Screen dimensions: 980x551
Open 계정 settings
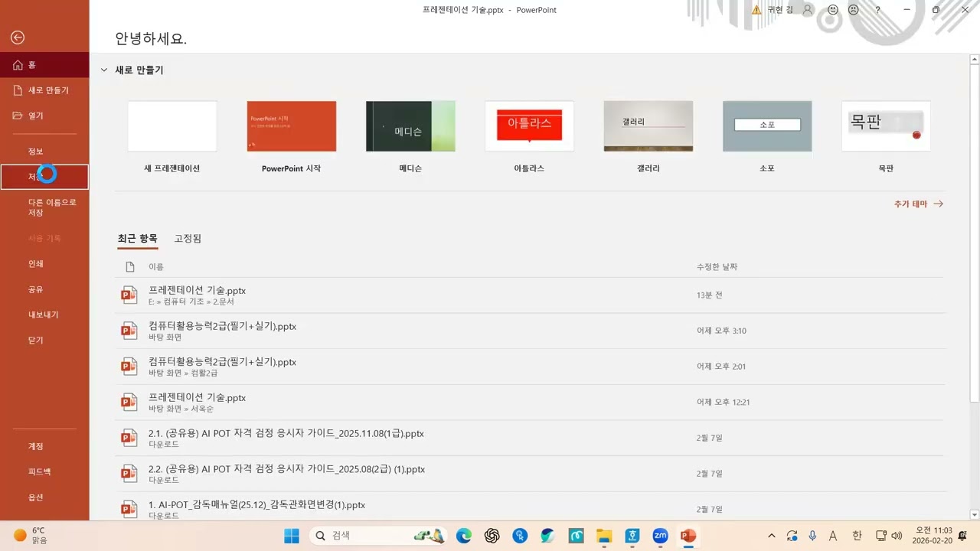pos(44,446)
